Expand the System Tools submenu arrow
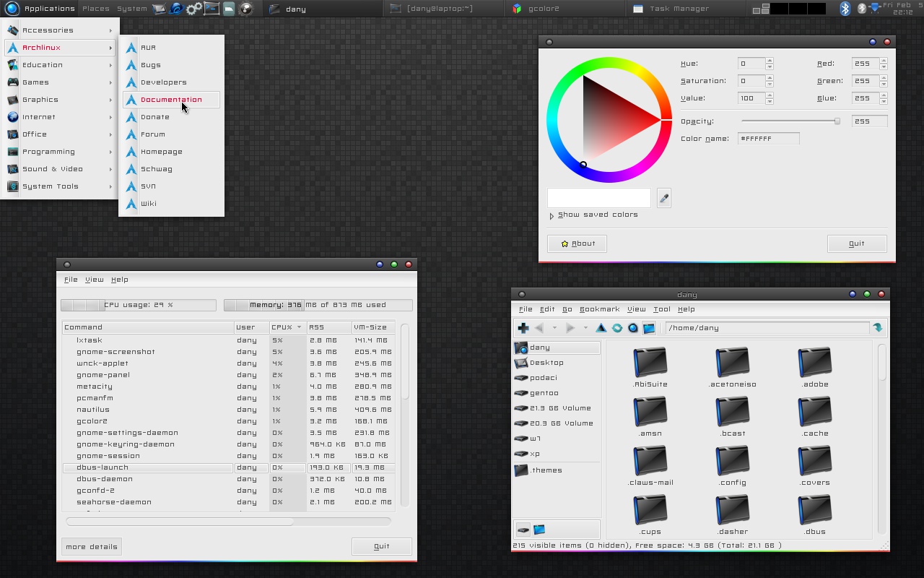This screenshot has width=924, height=578. (x=110, y=186)
